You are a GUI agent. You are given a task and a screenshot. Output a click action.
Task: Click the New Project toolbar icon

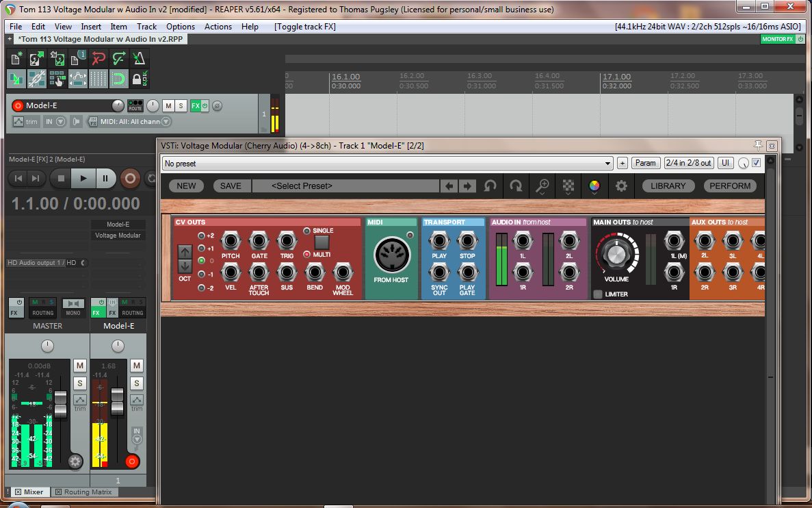(x=16, y=58)
